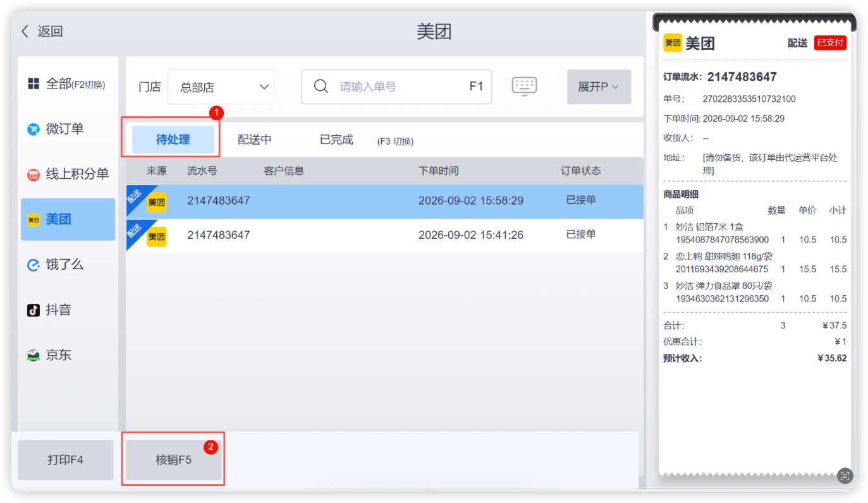Open 抖音 orders in the sidebar

(x=68, y=310)
